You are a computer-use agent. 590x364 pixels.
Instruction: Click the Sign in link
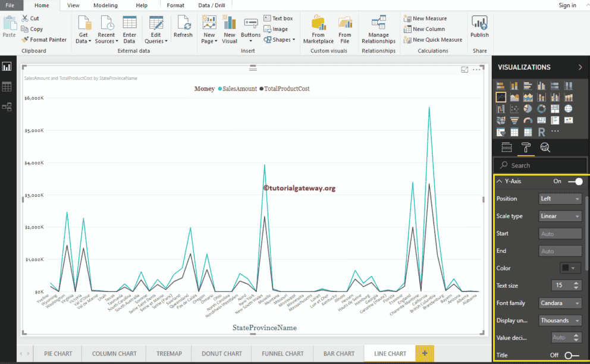(x=567, y=5)
